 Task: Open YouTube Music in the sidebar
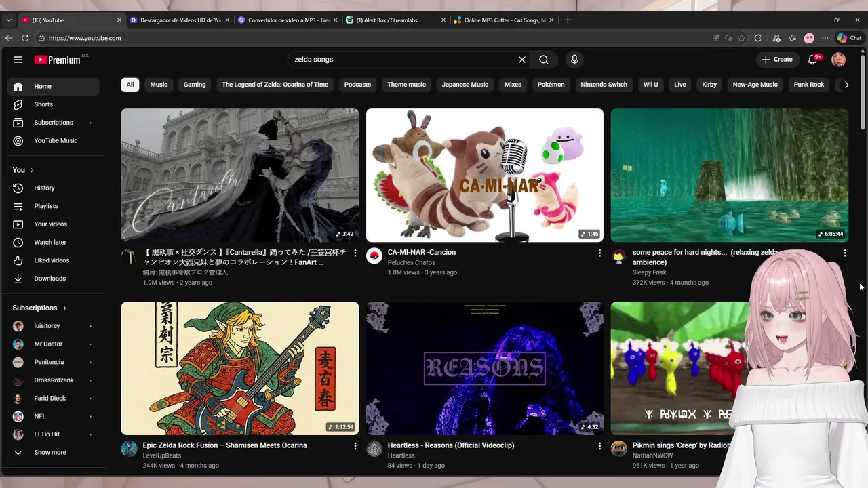click(54, 140)
